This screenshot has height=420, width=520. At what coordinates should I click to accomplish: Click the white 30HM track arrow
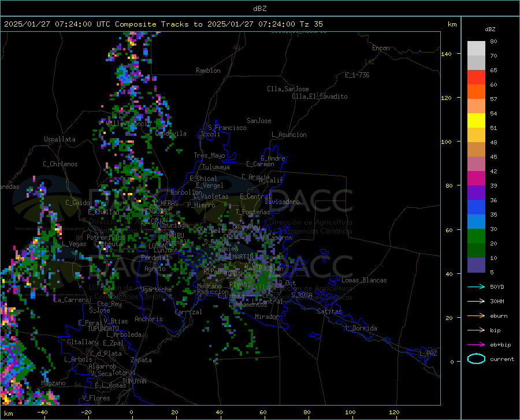click(x=476, y=302)
